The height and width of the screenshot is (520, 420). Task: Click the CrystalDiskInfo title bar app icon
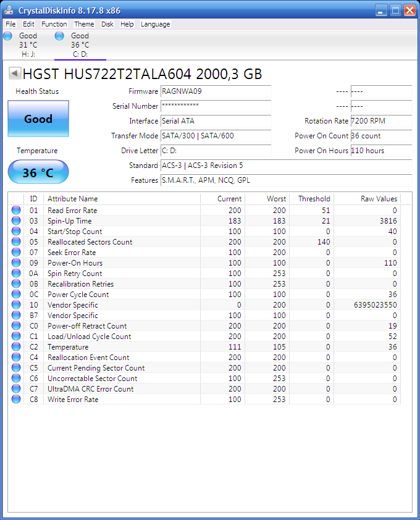(x=9, y=10)
